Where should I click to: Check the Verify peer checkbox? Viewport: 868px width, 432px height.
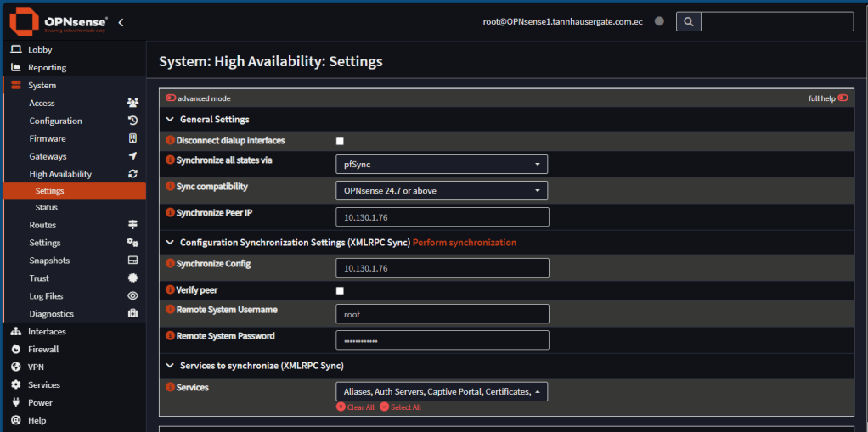340,291
